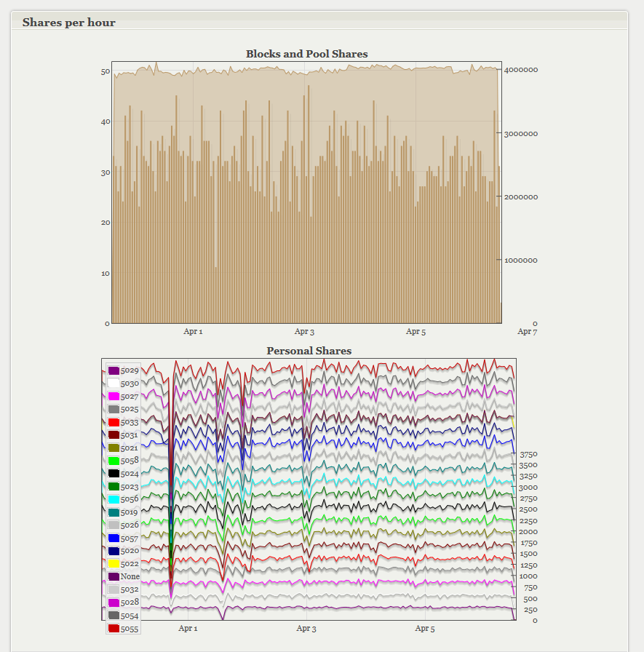644x652 pixels.
Task: Click the 5024 legend label
Action: pyautogui.click(x=130, y=474)
